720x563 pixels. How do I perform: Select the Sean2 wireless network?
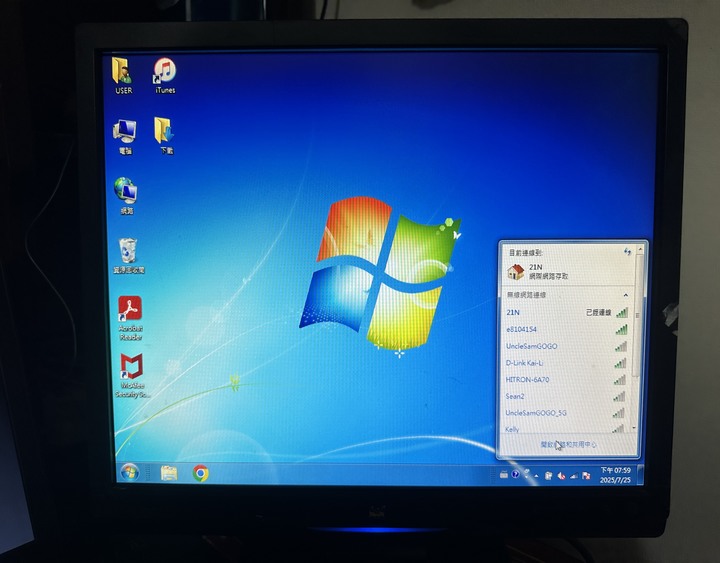click(x=567, y=396)
